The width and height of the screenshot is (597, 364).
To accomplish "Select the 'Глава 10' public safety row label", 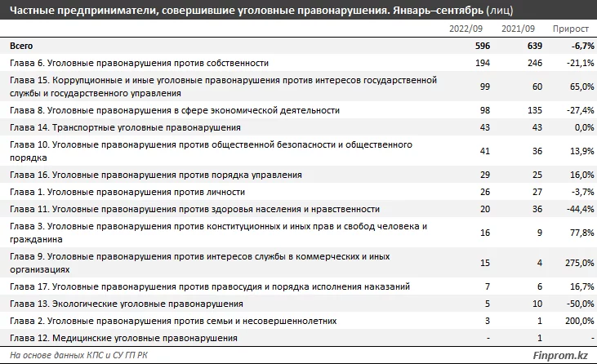I will pos(211,151).
